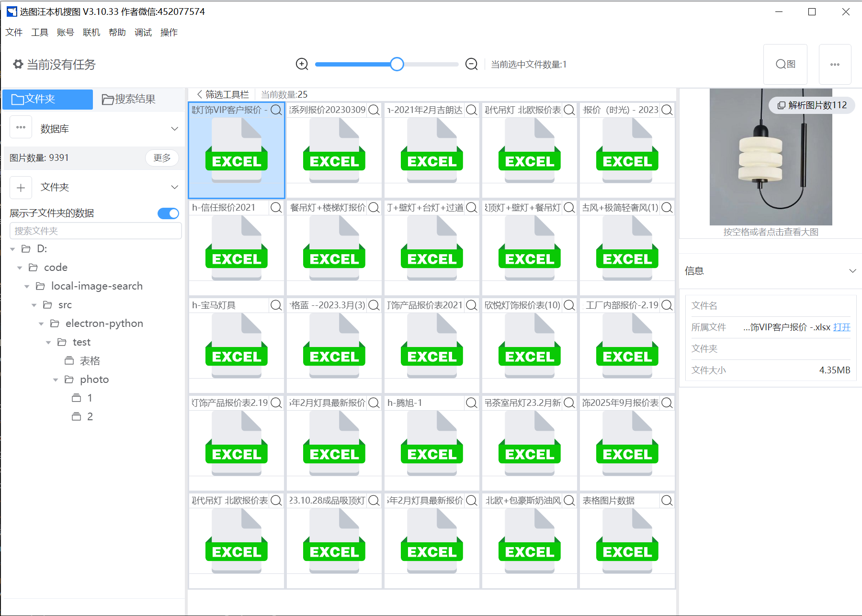Collapse the photo folder in the tree
The image size is (862, 616).
coord(56,379)
